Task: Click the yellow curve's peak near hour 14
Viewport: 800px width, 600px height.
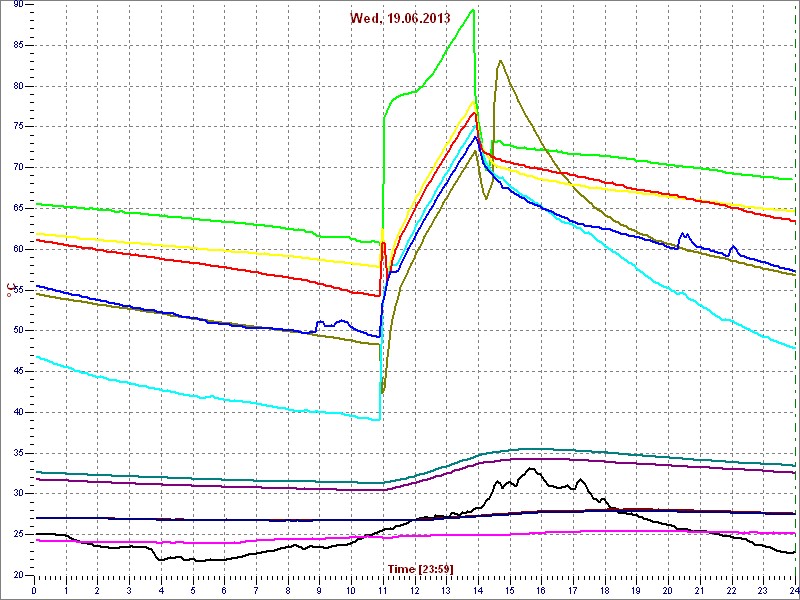Action: 474,101
